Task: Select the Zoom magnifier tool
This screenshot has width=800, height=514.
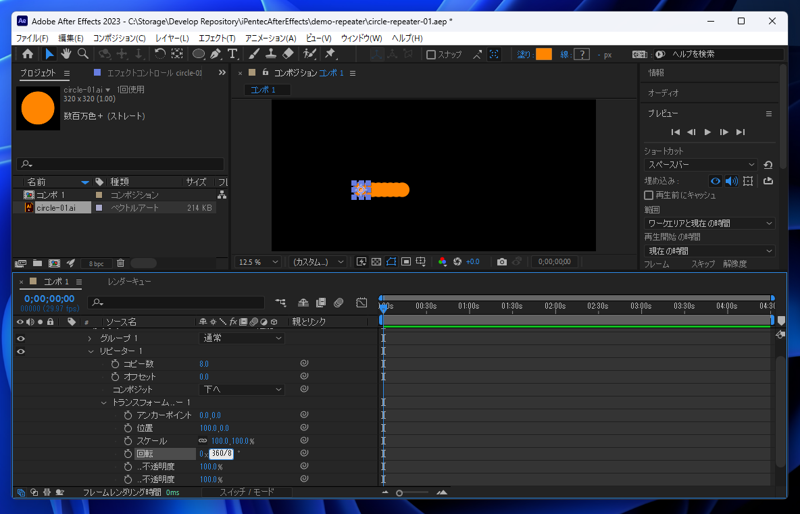Action: click(x=83, y=54)
